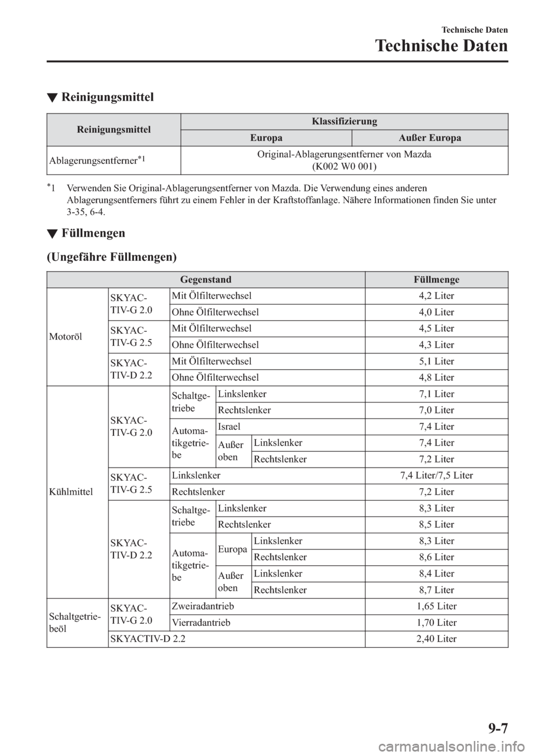This screenshot has height=756, width=534.
Task: Click the "Zweiradantrieb" cell
Action: point(266,606)
